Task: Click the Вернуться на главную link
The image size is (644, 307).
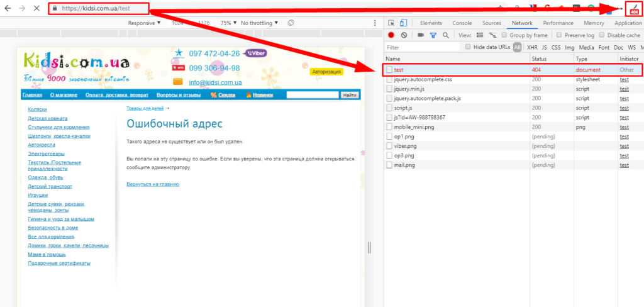Action: point(153,184)
